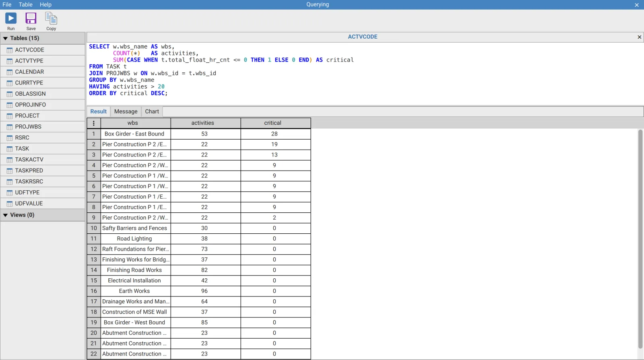Open the ACTVCODE table
Viewport: 644px width, 360px height.
click(43, 50)
